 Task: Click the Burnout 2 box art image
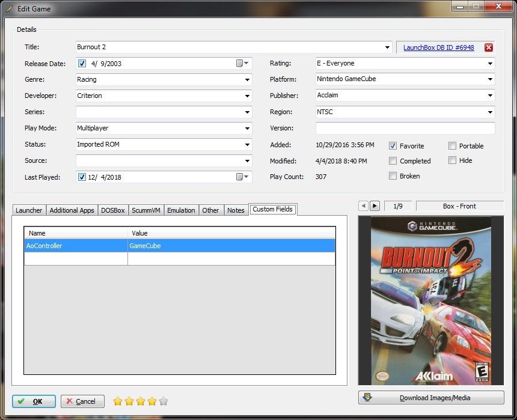tap(431, 300)
